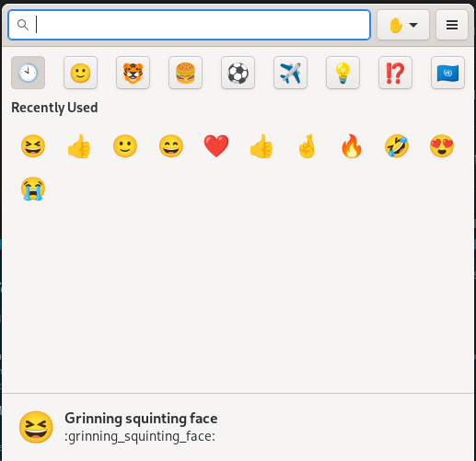Pick the thumbs up emoji beside the grinning squinting face

[79, 146]
